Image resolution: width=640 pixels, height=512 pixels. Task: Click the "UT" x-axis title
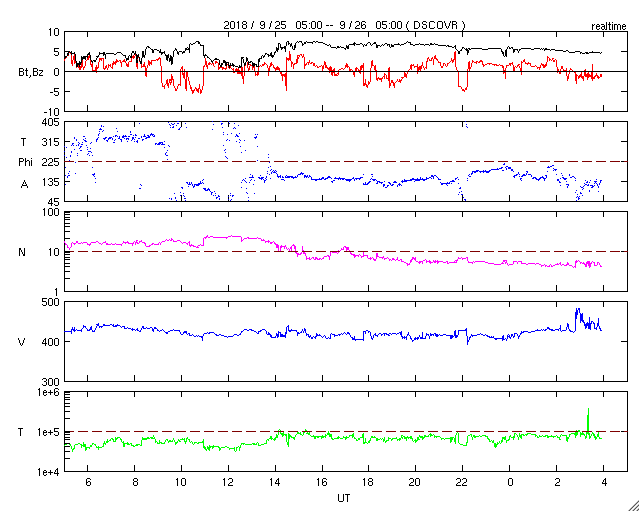coord(344,498)
